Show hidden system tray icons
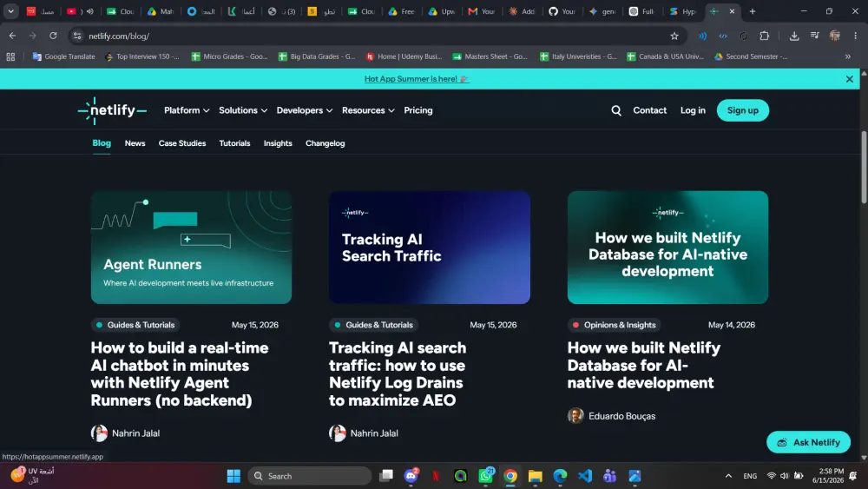 728,476
